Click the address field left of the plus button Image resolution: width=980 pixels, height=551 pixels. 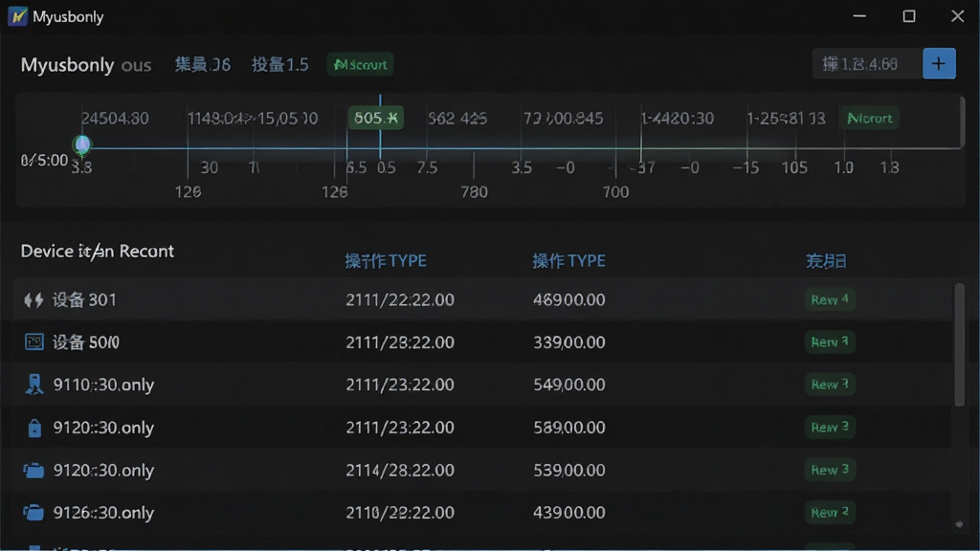click(867, 64)
